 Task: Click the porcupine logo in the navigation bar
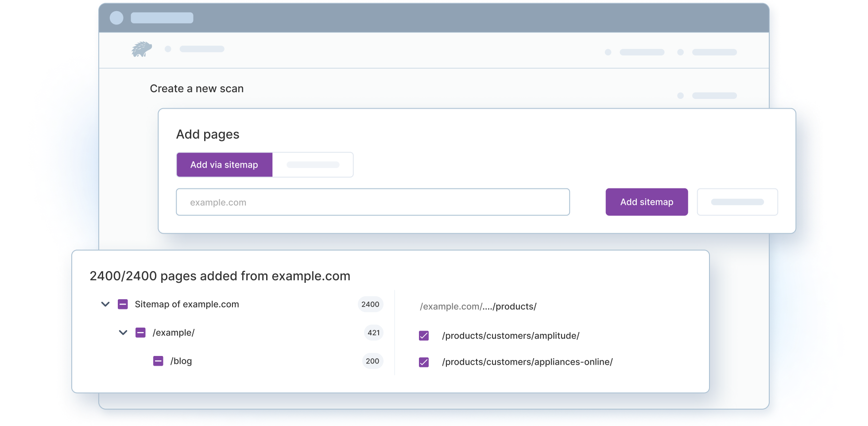[x=141, y=49]
